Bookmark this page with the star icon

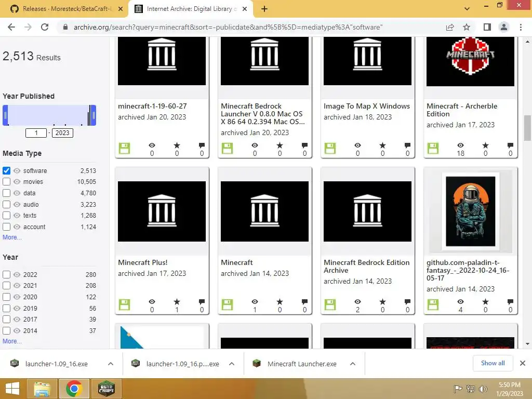pyautogui.click(x=467, y=27)
